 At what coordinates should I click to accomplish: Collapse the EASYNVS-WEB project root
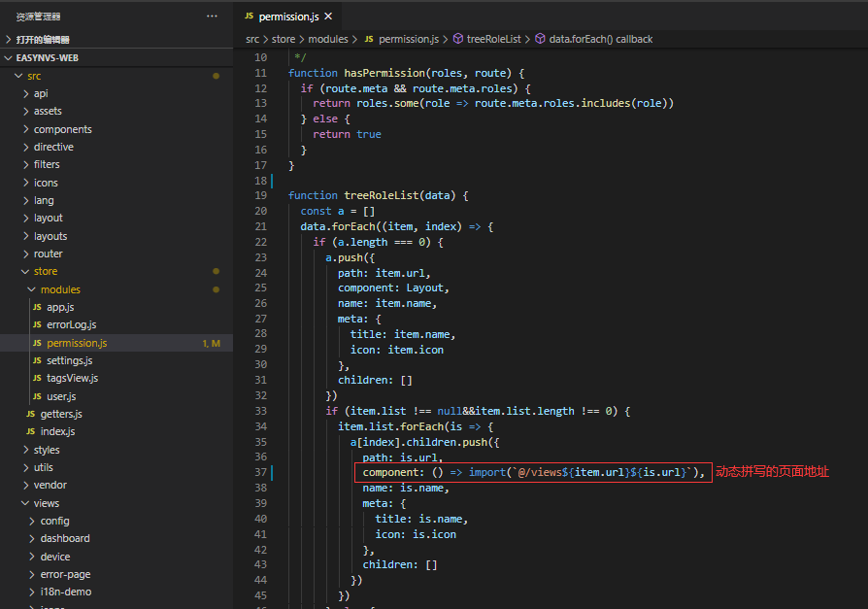pos(117,57)
